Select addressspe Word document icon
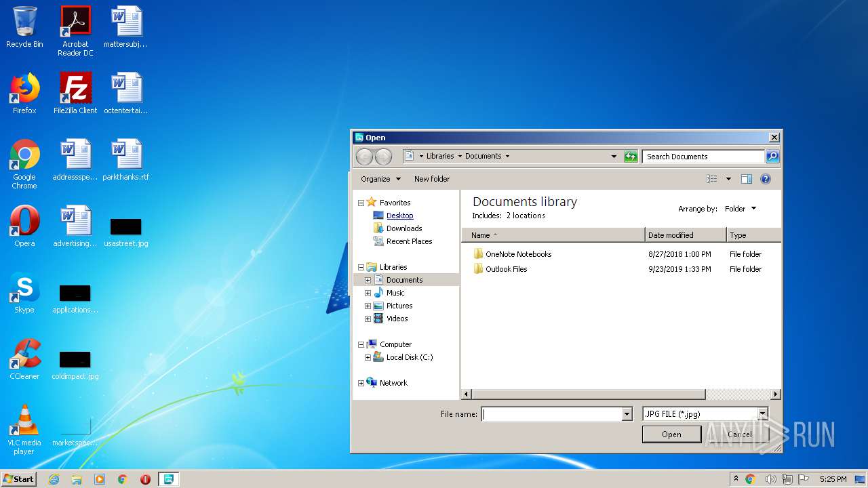This screenshot has width=868, height=488. [x=75, y=161]
